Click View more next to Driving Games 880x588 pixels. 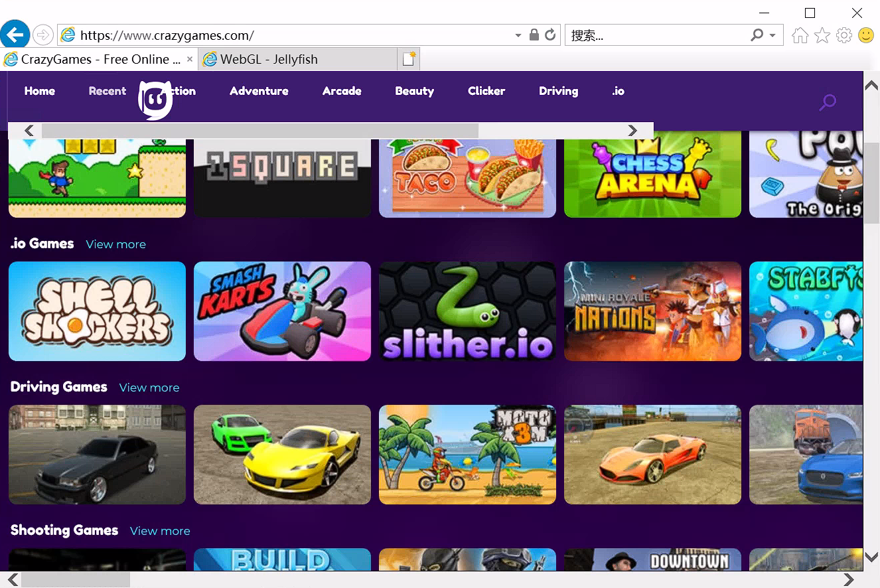149,388
